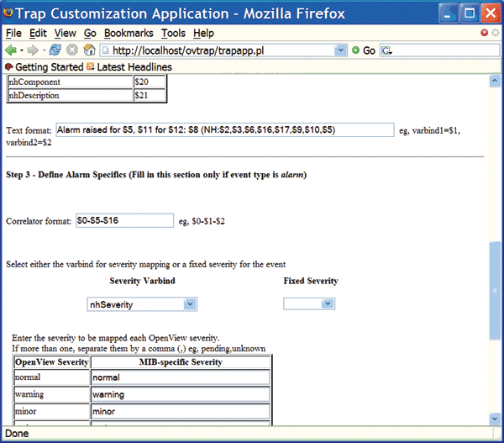Click the MIB-specific severity field for warning
The height and width of the screenshot is (443, 504).
pos(180,394)
